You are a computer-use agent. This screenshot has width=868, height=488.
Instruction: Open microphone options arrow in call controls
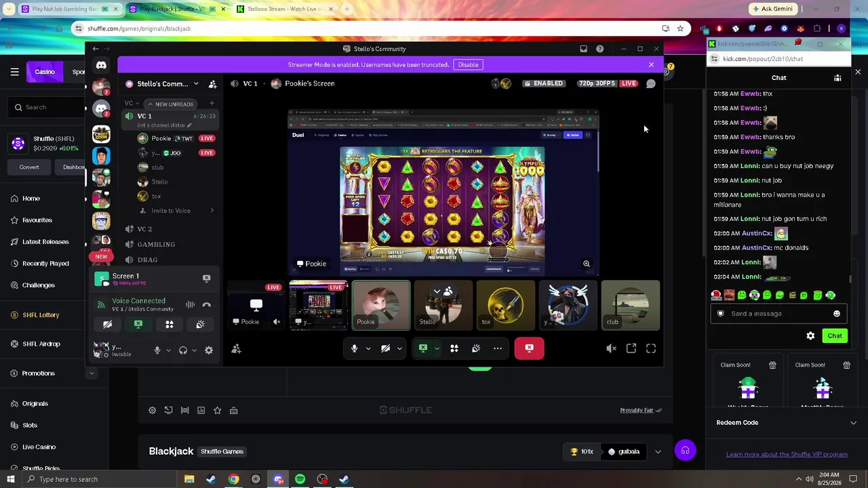[x=368, y=348]
